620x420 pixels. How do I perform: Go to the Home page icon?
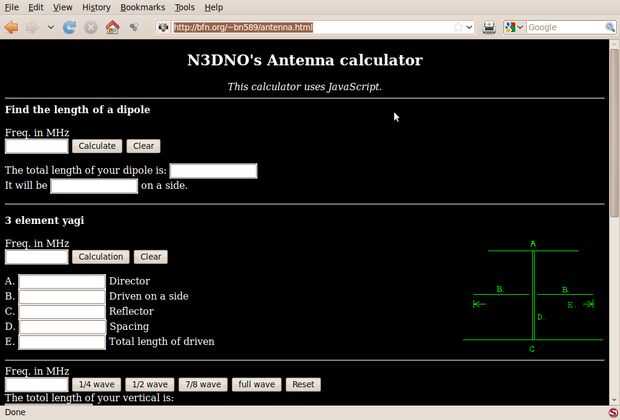[112, 27]
